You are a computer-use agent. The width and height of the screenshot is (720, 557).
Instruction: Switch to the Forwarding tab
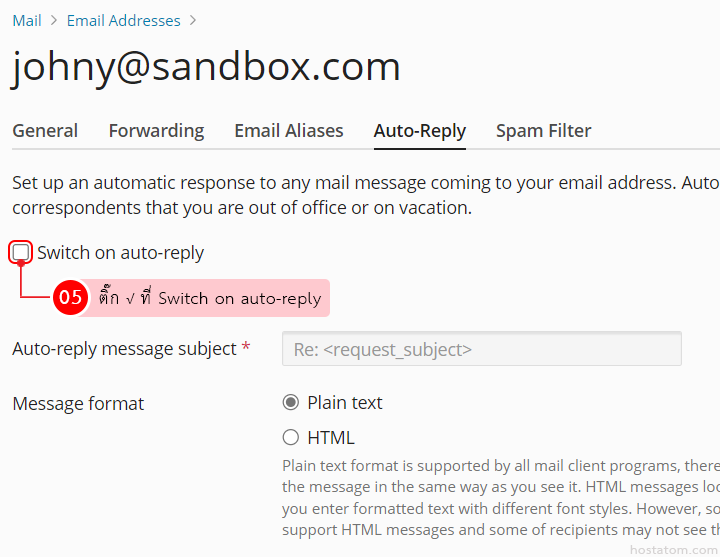click(156, 131)
